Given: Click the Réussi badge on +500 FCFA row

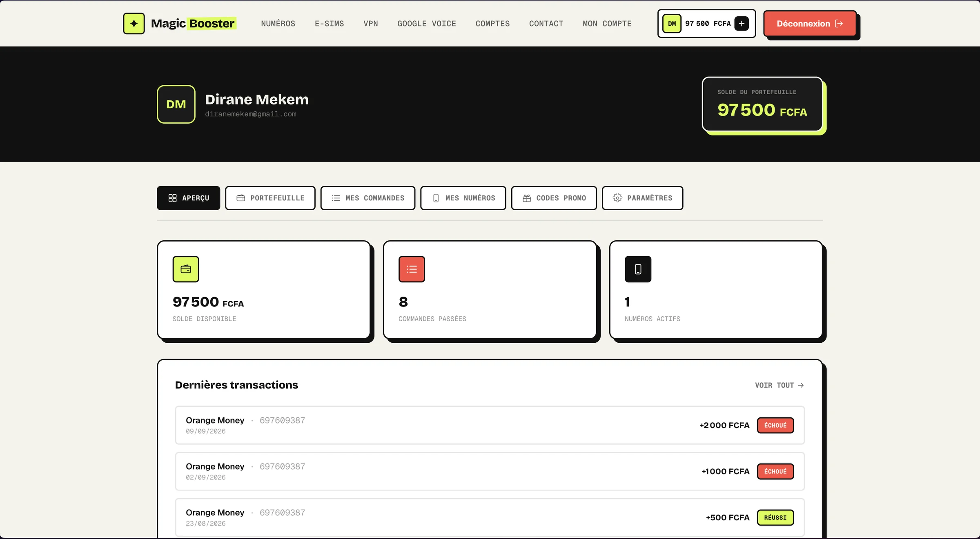Looking at the screenshot, I should point(775,517).
